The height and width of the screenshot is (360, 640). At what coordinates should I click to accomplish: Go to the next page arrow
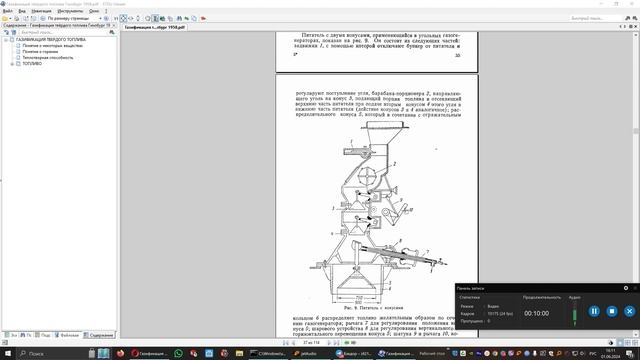329,343
